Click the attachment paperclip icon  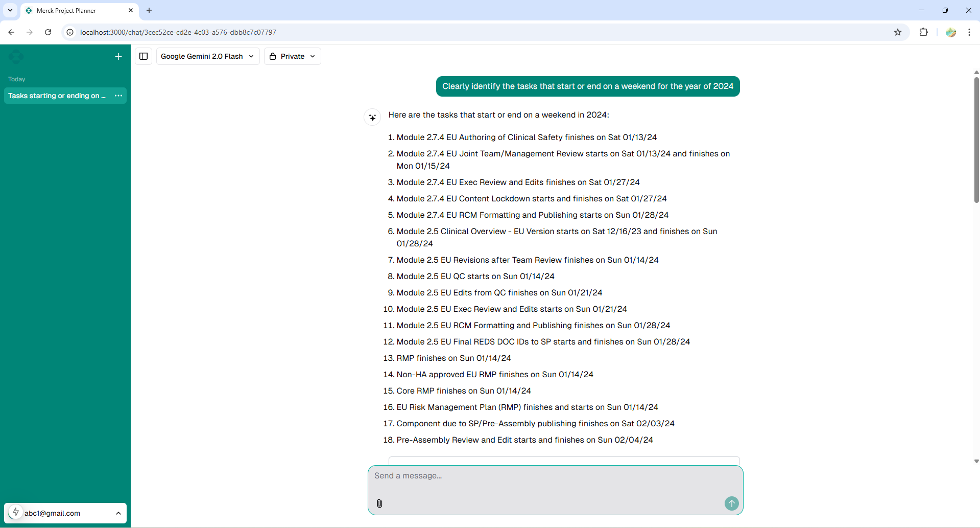pos(379,503)
